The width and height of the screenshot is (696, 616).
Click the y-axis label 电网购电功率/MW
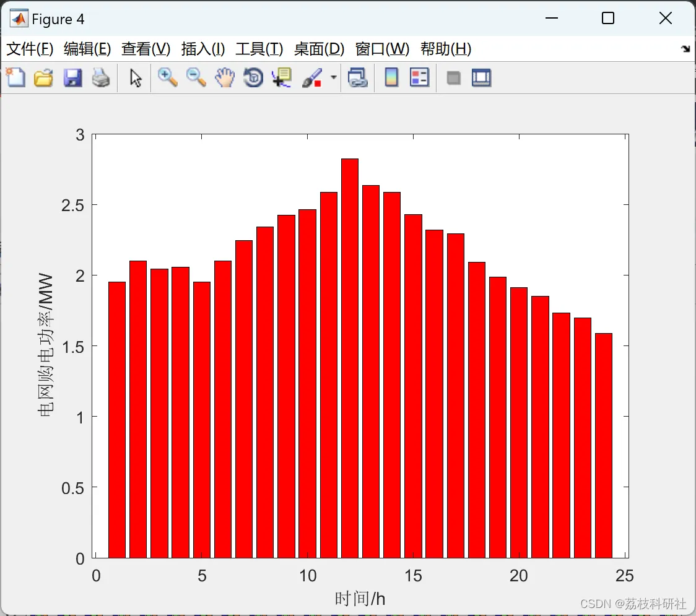tap(46, 345)
